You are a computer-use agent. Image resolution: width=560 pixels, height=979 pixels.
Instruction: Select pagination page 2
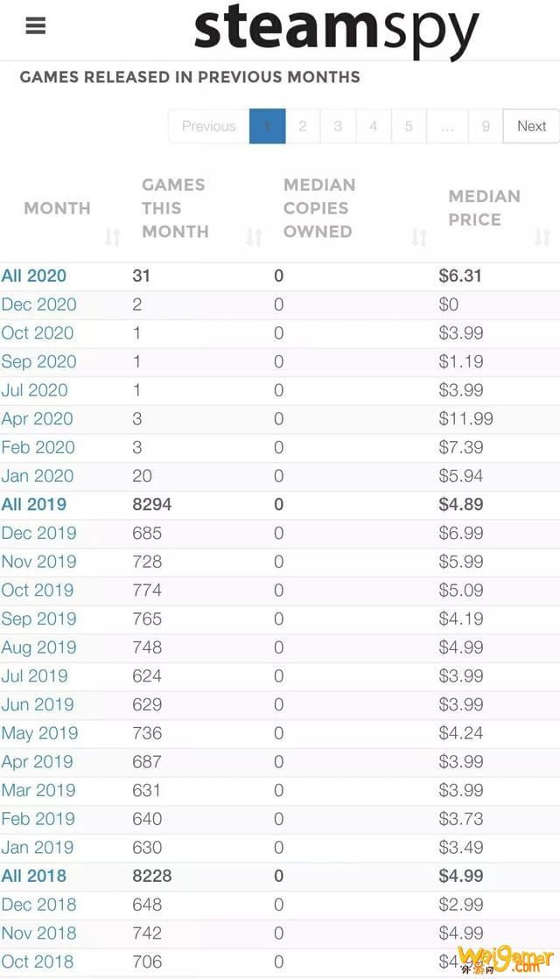tap(303, 126)
